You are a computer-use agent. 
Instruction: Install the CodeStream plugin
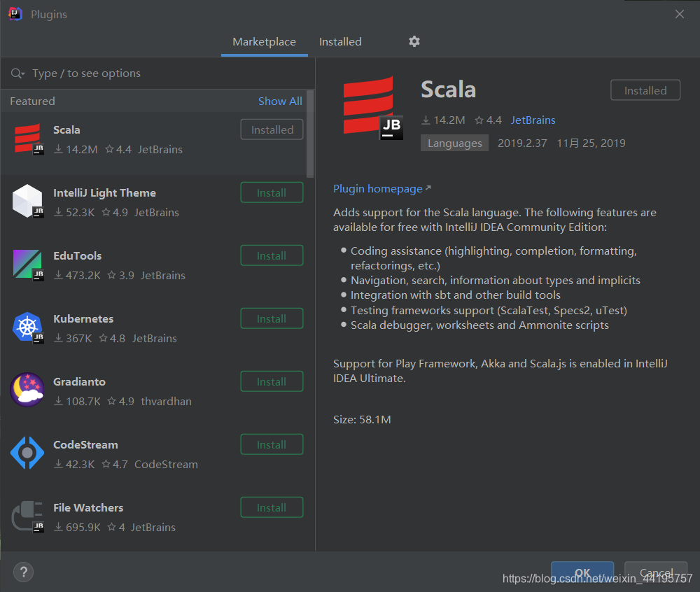coord(272,444)
